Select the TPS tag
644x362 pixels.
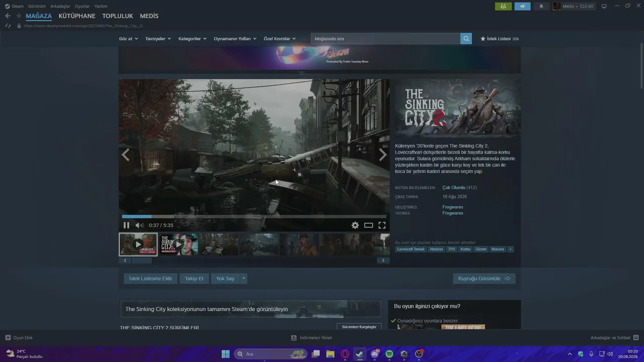(452, 249)
